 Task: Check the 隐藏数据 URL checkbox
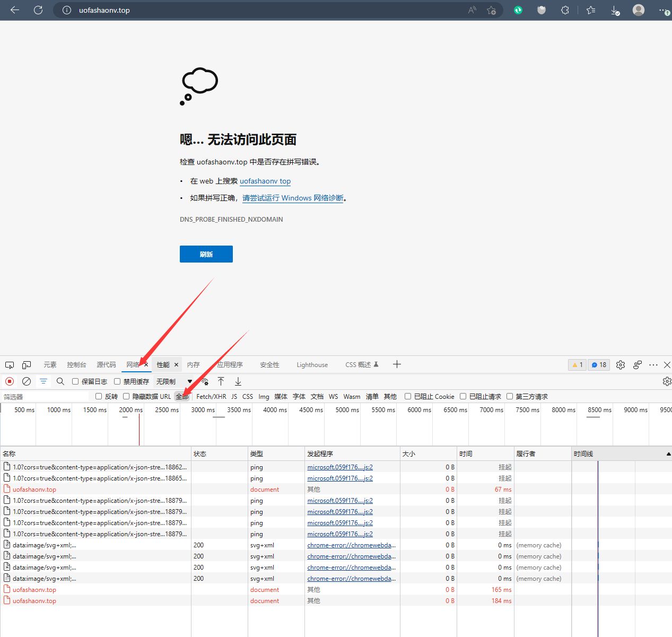126,396
